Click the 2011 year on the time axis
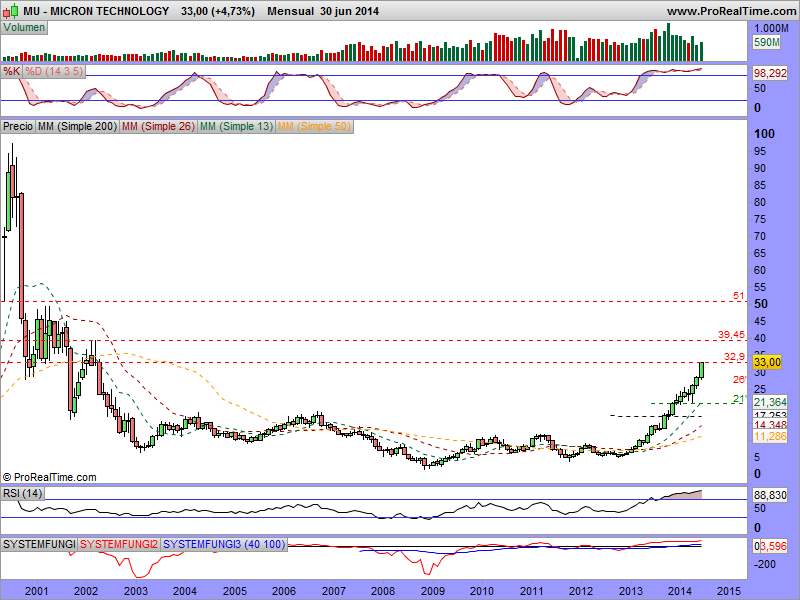This screenshot has width=800, height=600. click(532, 591)
